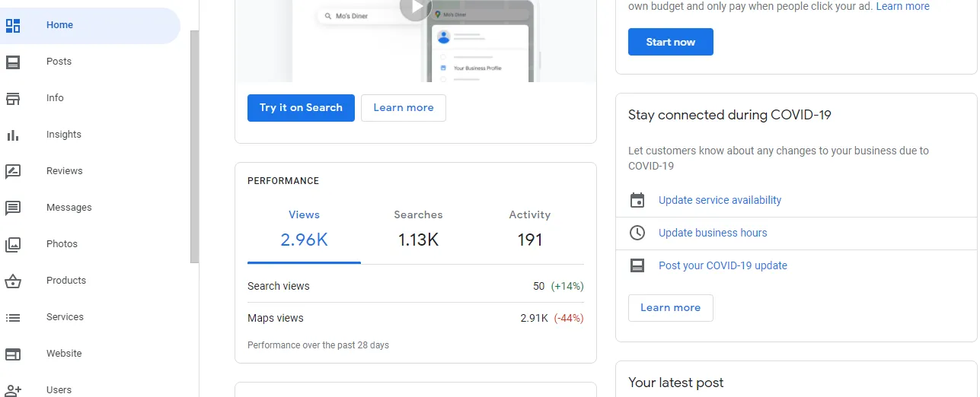Viewport: 980px width, 397px height.
Task: Click the Website layout icon
Action: click(13, 354)
